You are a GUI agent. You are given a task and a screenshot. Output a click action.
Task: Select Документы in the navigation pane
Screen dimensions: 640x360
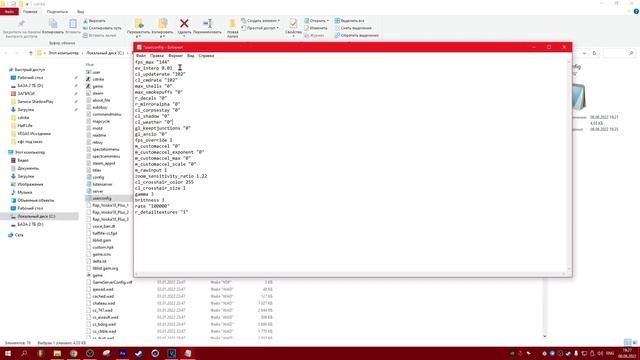[28, 168]
